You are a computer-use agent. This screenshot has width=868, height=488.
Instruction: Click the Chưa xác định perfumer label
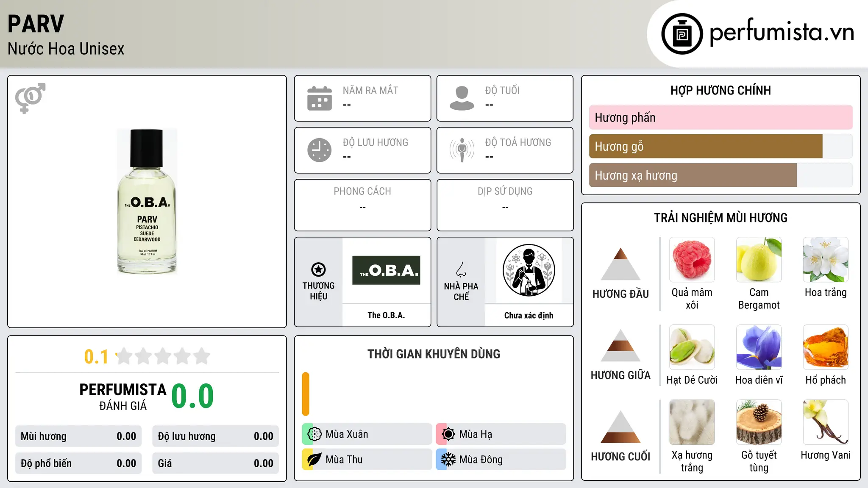click(529, 315)
